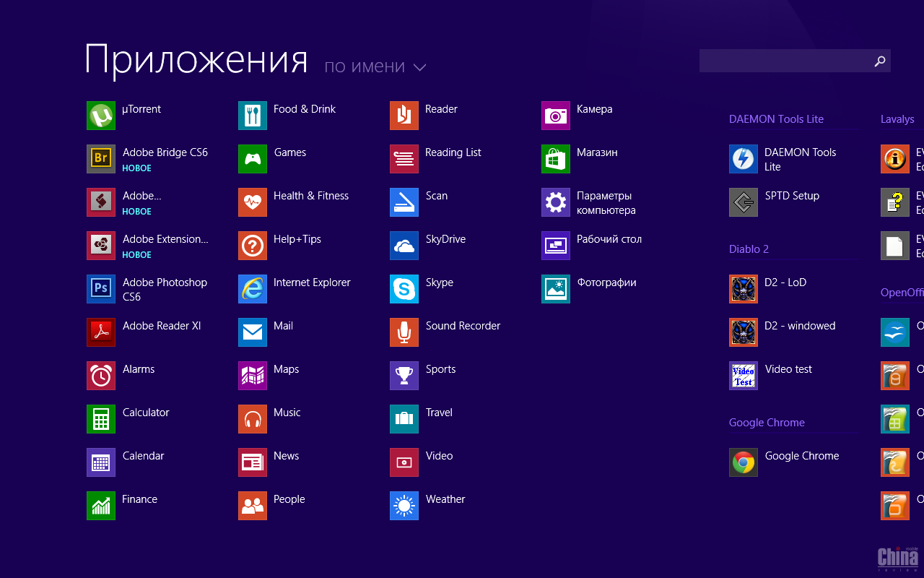Launch the D2 - LoD icon
Viewport: 924px width, 578px height.
(744, 289)
